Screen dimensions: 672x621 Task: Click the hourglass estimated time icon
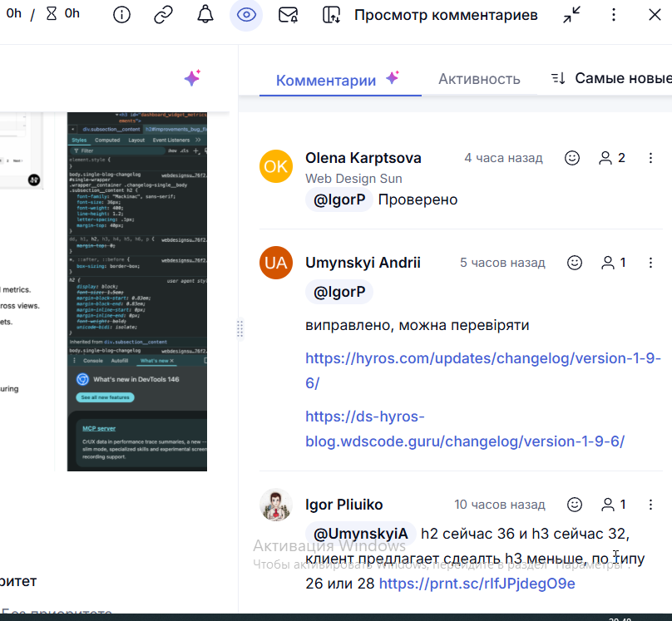(x=52, y=13)
